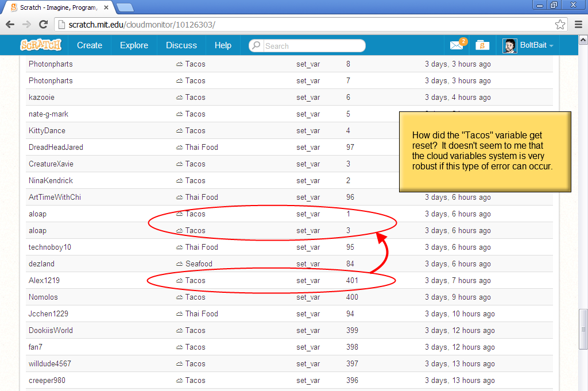Click the BoltBait profile avatar
Screen dimensions: 588x391
pyautogui.click(x=510, y=46)
